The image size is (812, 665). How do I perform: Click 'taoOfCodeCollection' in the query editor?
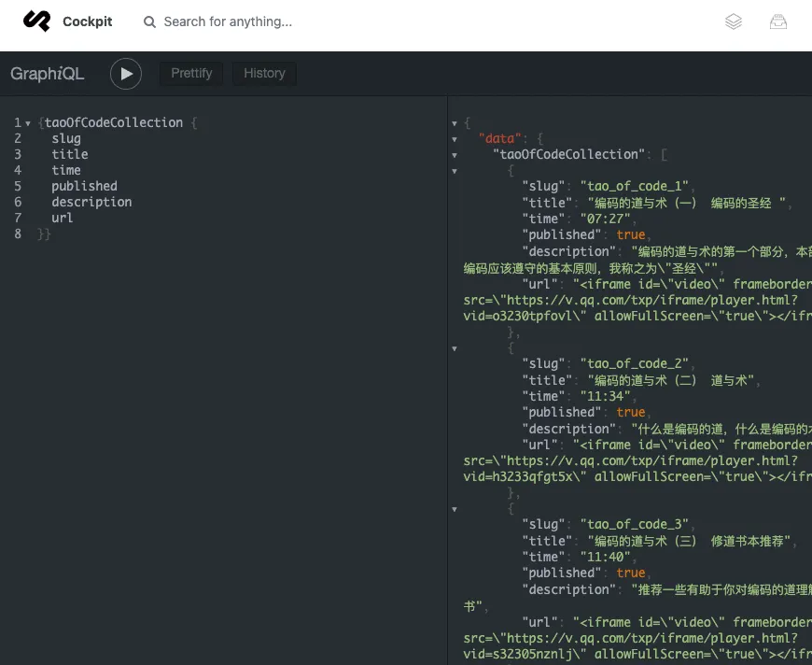point(114,122)
